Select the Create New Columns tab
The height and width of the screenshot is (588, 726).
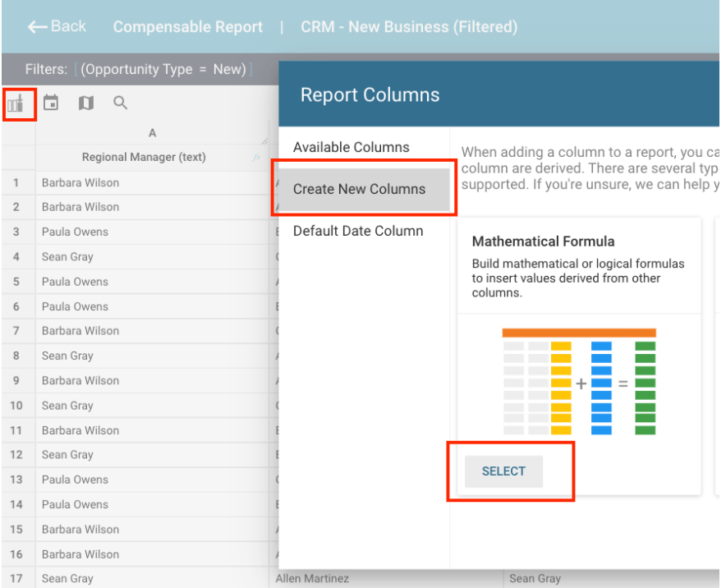pos(360,189)
